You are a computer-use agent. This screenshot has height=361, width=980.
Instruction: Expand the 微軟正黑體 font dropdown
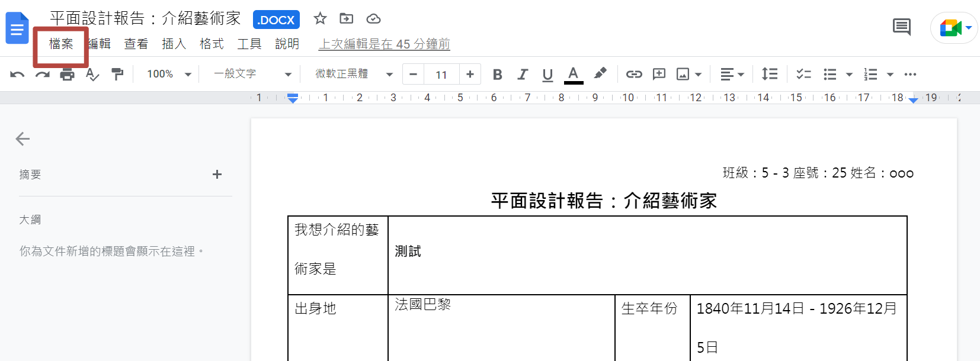(354, 74)
